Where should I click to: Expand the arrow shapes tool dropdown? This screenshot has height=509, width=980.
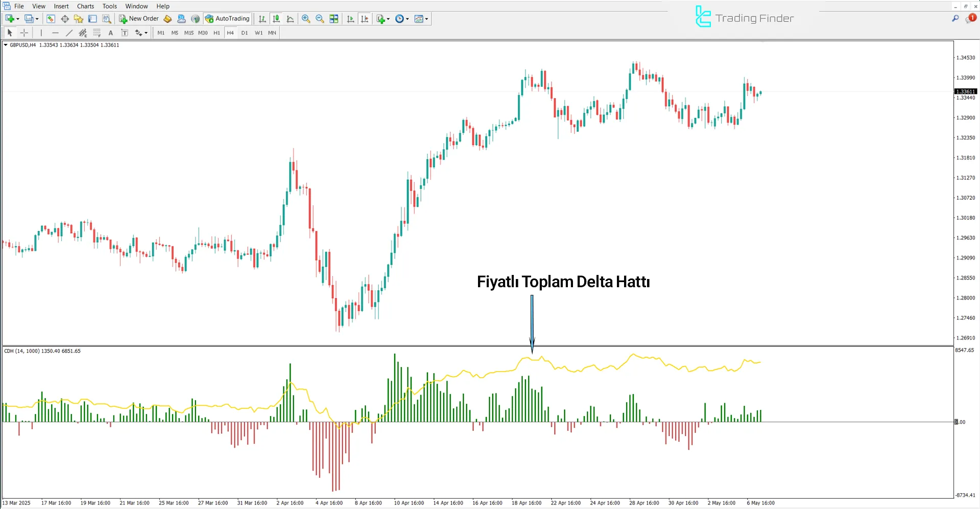(146, 33)
